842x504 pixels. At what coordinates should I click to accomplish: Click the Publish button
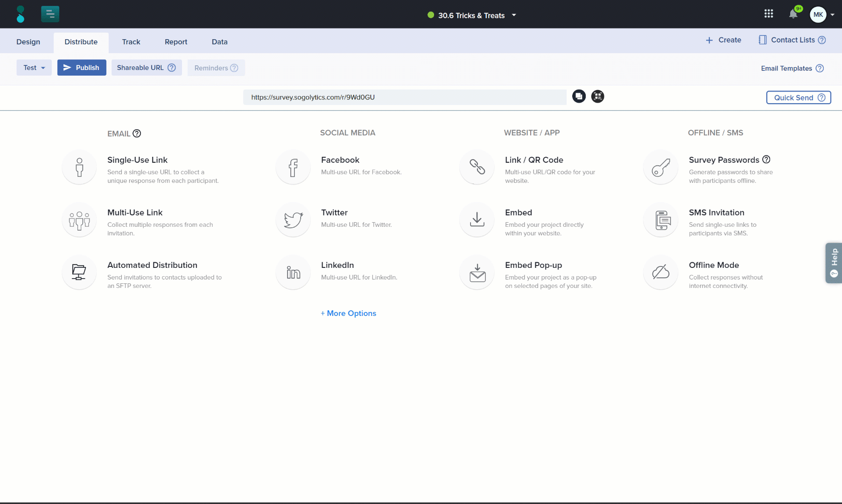point(81,67)
